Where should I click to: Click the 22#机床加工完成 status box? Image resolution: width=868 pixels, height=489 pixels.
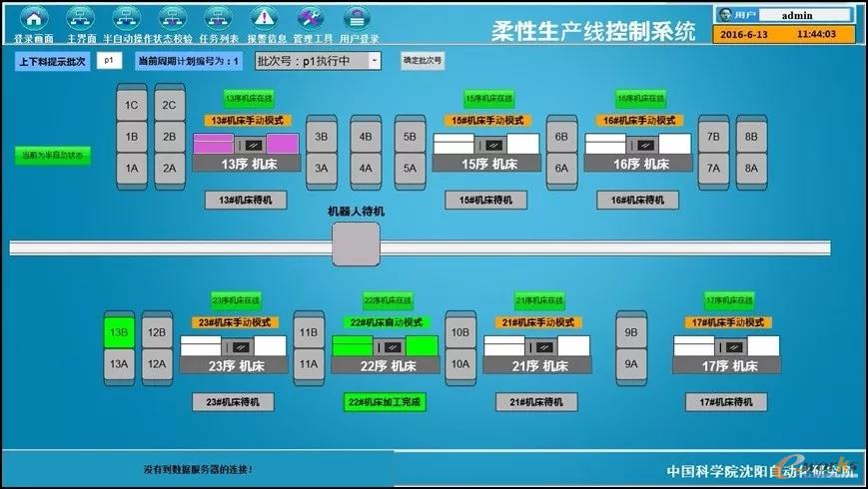tap(385, 402)
